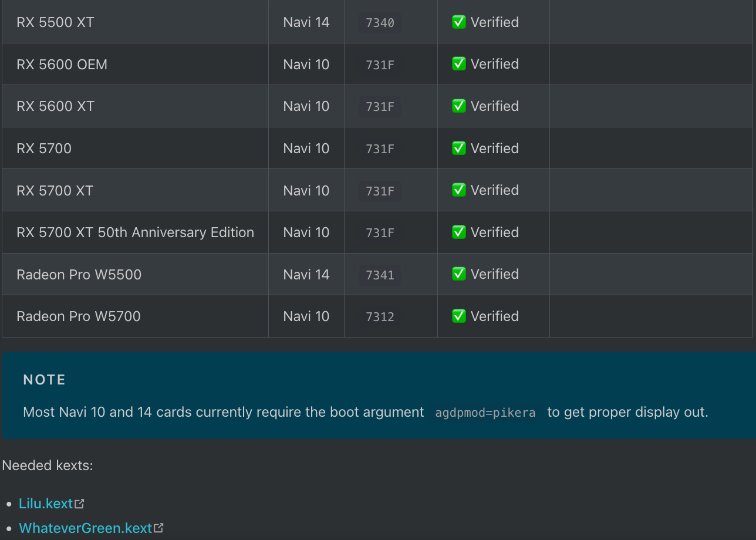Click green checkmark in RX 5700 row

click(458, 148)
